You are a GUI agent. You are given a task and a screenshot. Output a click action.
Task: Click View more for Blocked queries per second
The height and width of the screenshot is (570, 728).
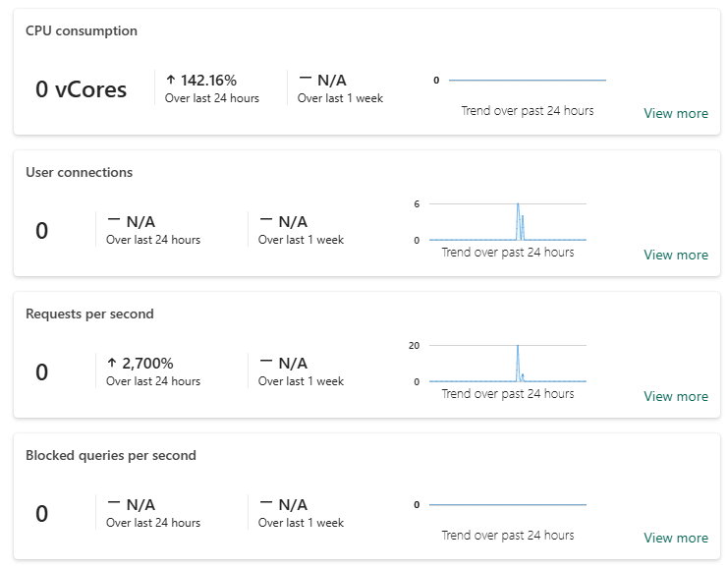675,538
